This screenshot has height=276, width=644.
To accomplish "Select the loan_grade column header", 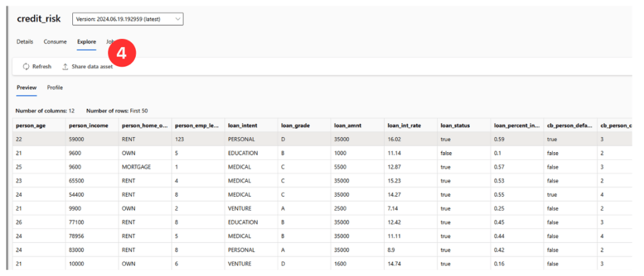I will [295, 126].
